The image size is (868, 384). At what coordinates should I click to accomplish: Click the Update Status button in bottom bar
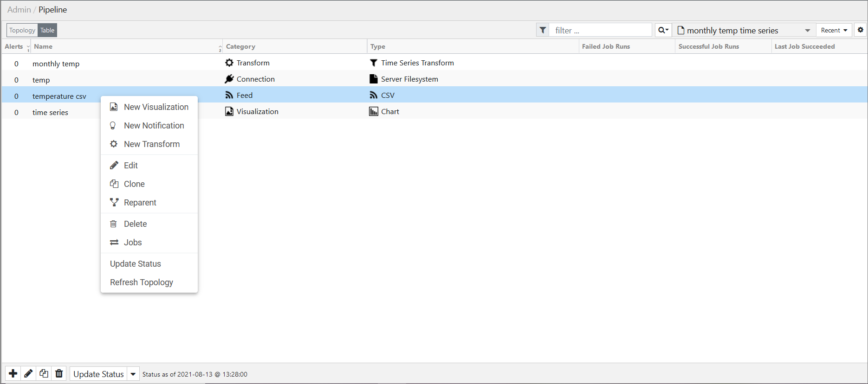(x=98, y=374)
